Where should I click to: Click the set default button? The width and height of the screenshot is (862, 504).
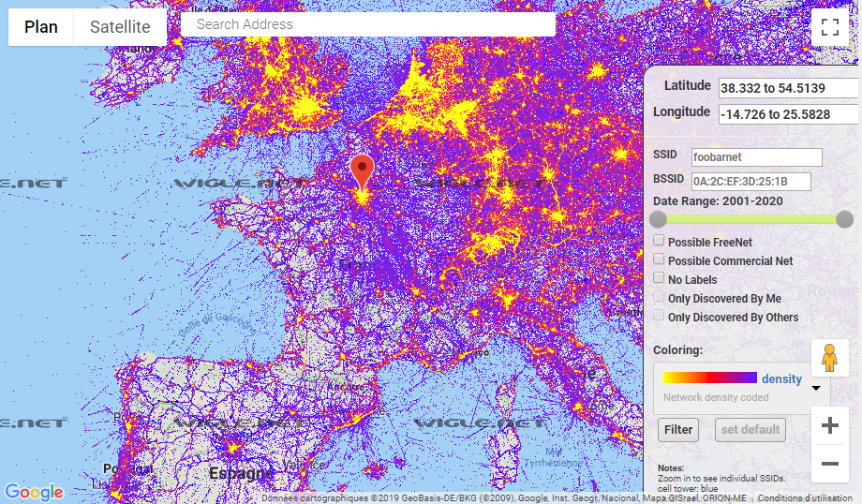(x=750, y=430)
